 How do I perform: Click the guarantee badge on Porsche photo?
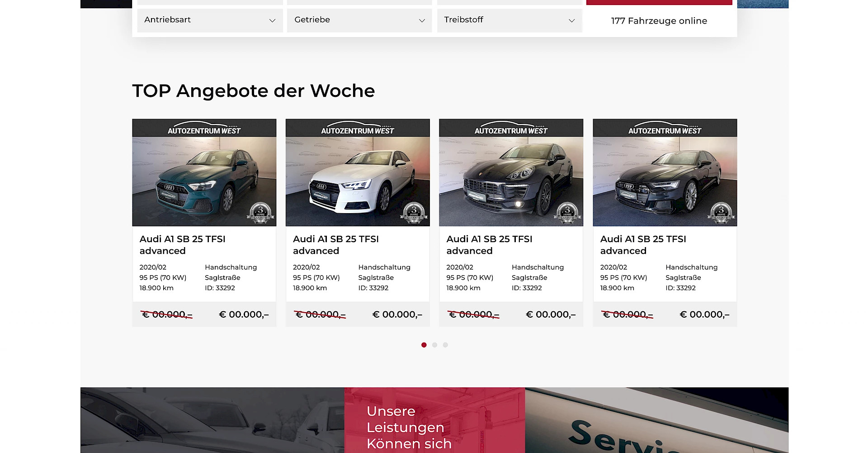567,213
